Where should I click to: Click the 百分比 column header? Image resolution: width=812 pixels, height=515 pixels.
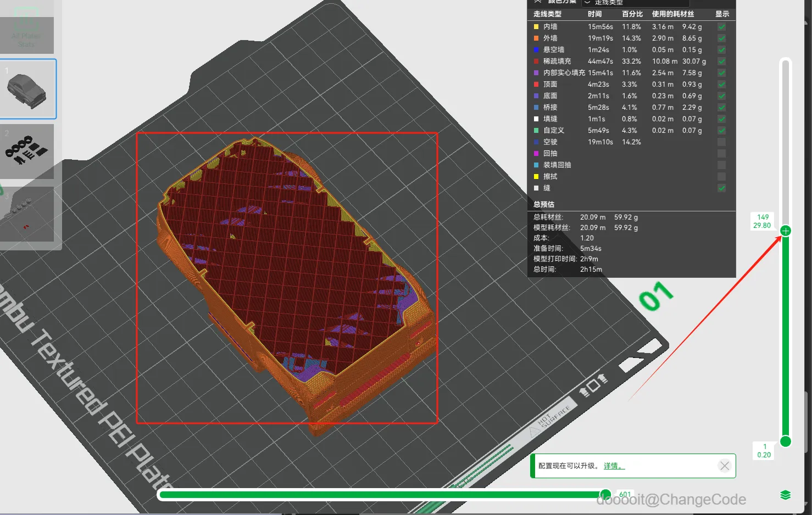click(x=632, y=14)
